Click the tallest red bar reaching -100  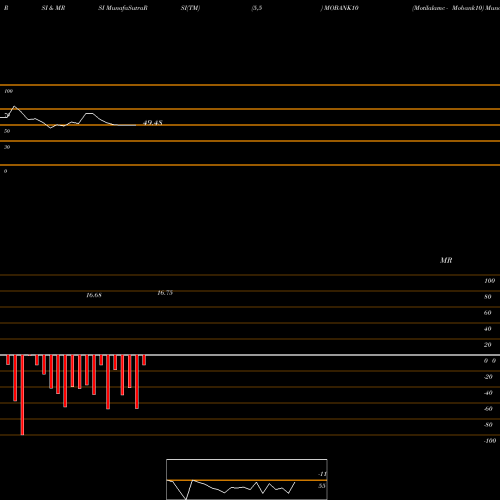coord(22,395)
